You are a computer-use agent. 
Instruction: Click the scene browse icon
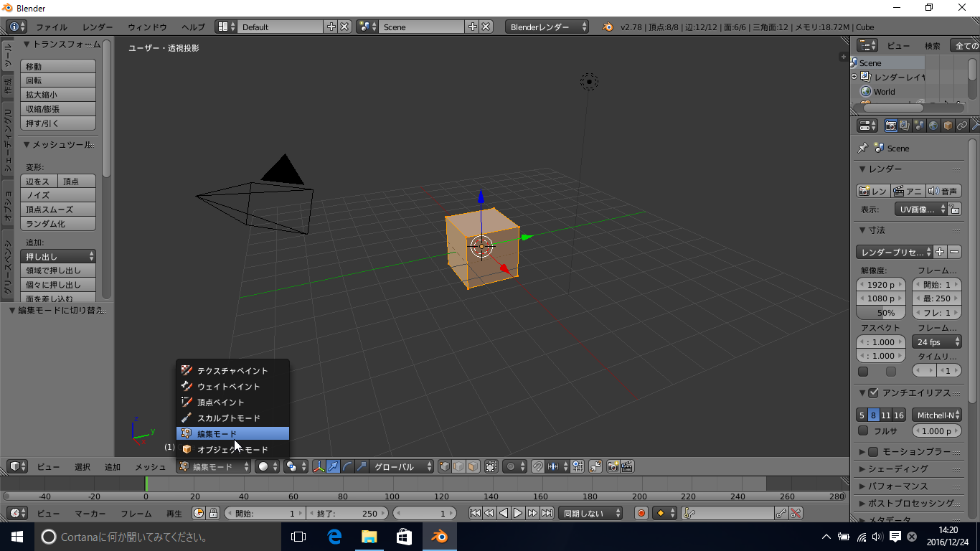click(x=367, y=27)
